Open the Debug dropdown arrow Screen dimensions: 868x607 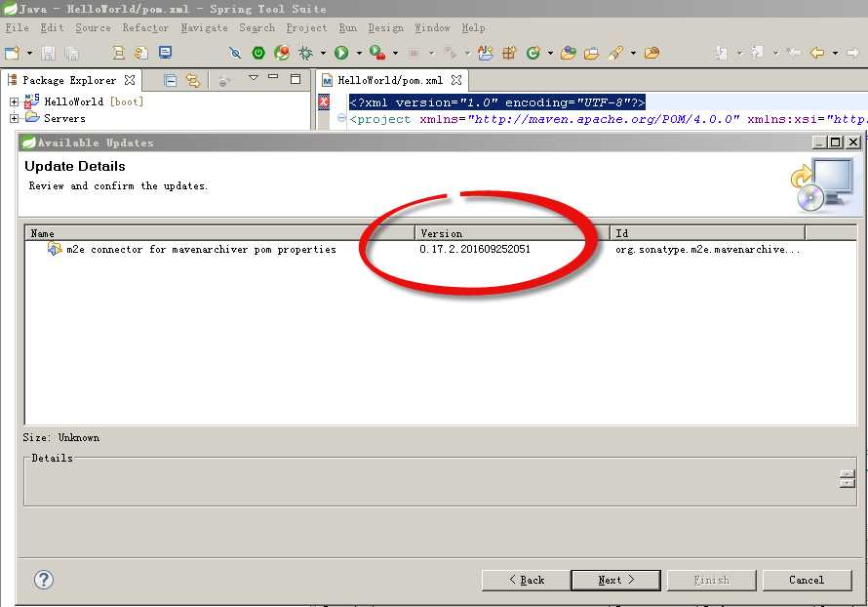tap(323, 53)
